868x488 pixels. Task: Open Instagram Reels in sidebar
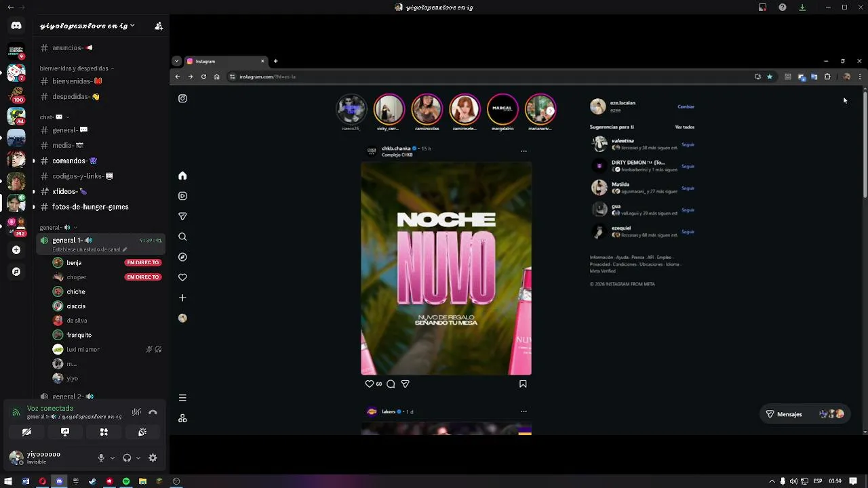[182, 196]
